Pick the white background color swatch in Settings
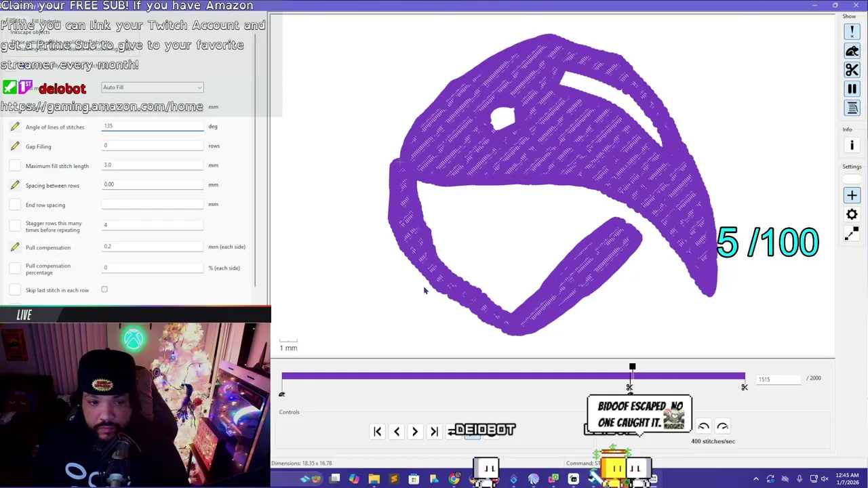This screenshot has width=868, height=488. [x=852, y=179]
